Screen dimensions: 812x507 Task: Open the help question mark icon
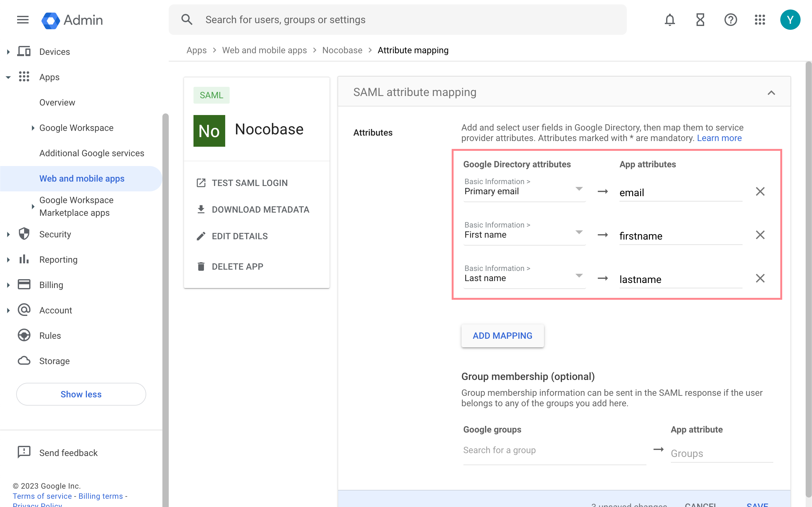coord(730,20)
